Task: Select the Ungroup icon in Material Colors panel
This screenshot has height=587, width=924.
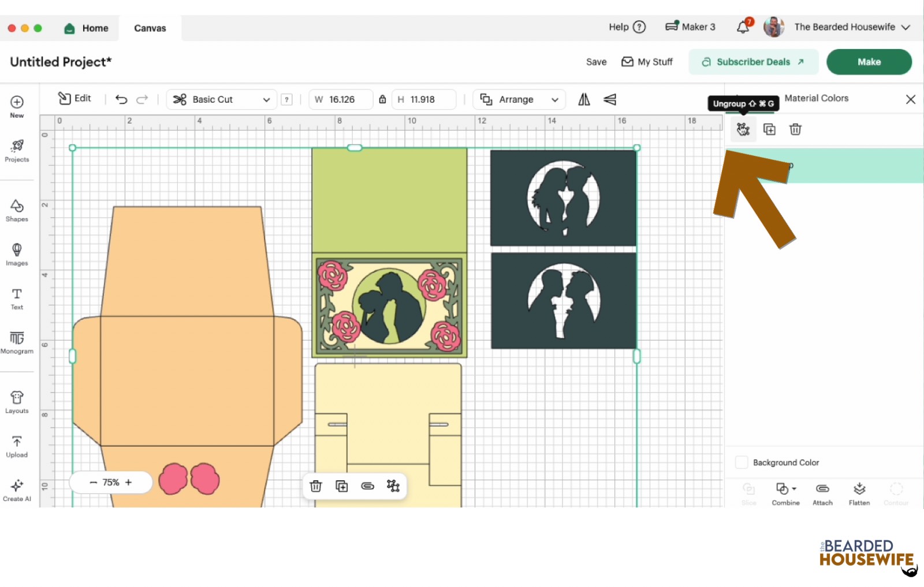Action: (x=743, y=129)
